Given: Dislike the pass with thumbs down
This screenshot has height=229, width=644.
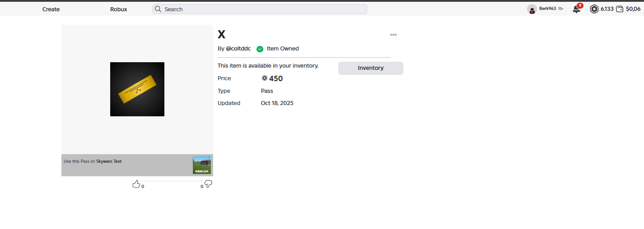Looking at the screenshot, I should [208, 184].
